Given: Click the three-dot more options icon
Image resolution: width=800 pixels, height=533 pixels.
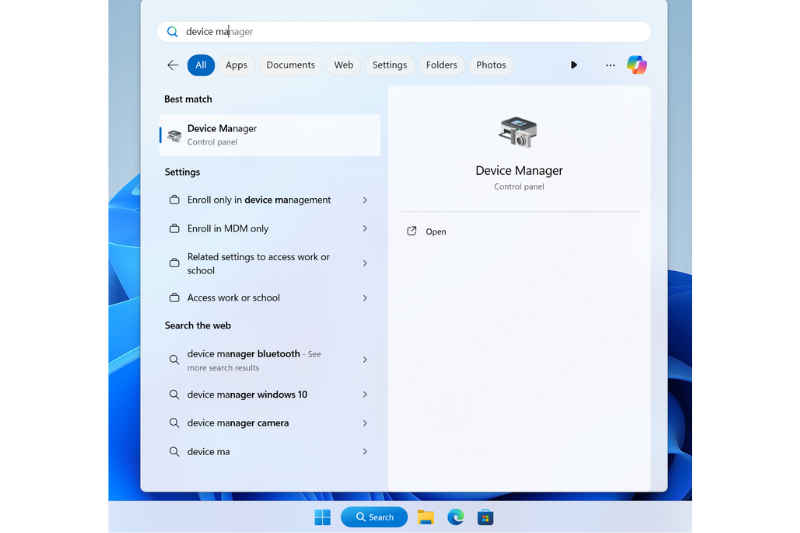Looking at the screenshot, I should coord(610,65).
